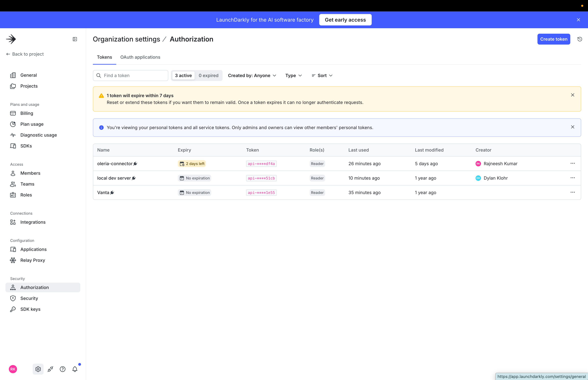Open more options for local dev server token
Screen dimensions: 588x380
point(573,178)
